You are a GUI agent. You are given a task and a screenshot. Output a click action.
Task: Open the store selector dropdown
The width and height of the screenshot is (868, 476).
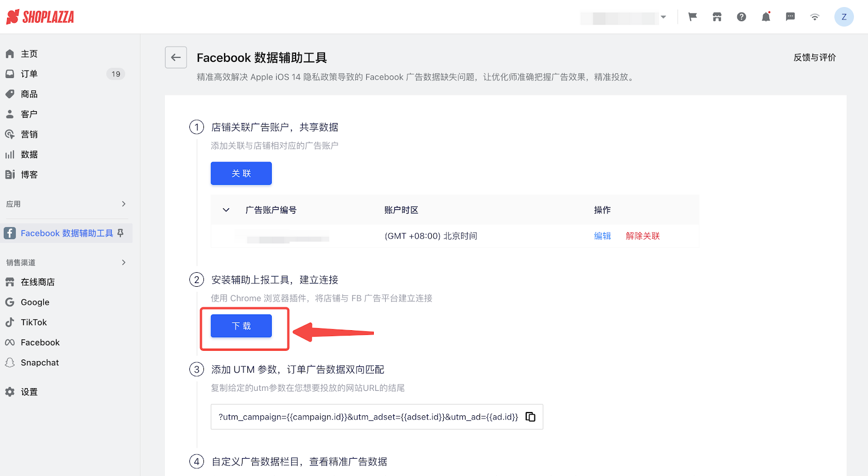[624, 17]
